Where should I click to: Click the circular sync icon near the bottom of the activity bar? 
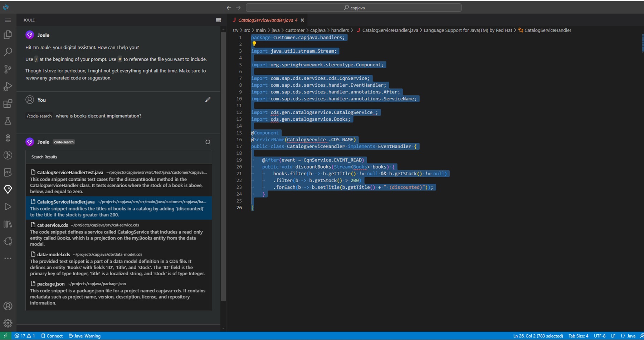8,241
